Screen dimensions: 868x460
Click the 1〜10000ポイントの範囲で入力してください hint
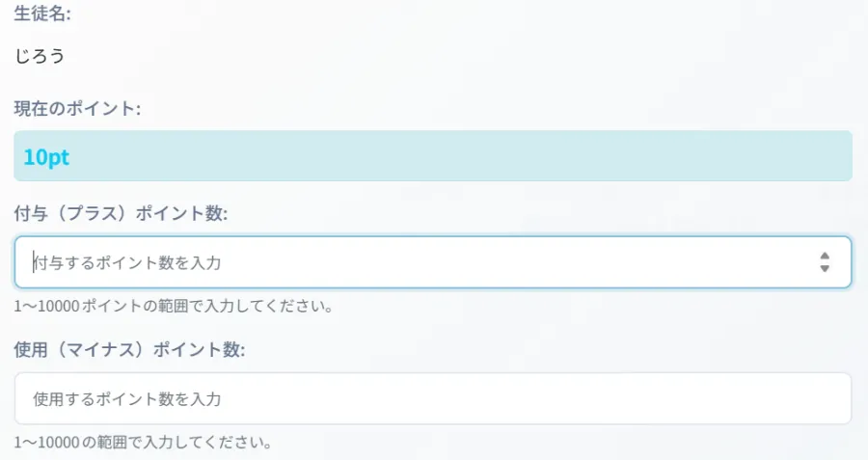click(x=174, y=308)
